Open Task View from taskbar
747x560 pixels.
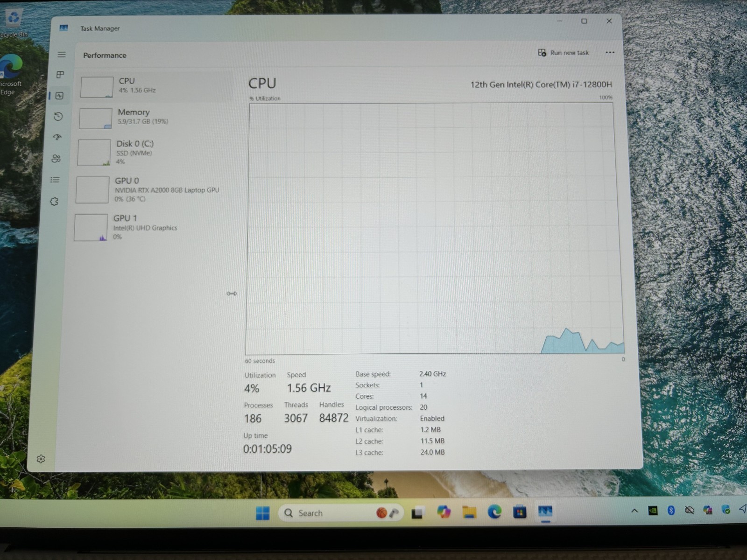click(x=417, y=513)
